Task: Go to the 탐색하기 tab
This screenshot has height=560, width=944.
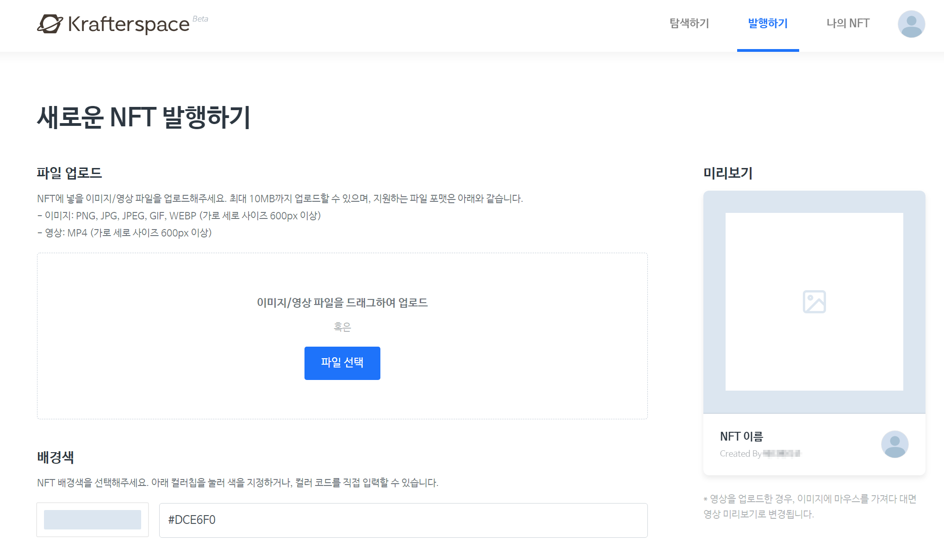Action: (x=689, y=24)
